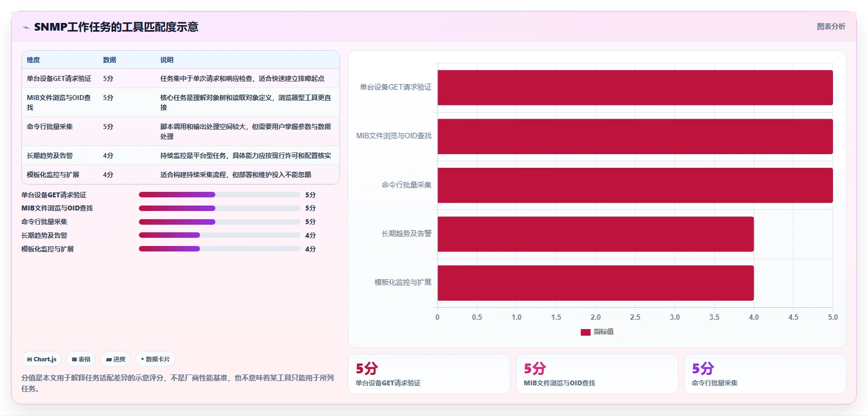Screen dimensions: 868x416
Task: Click the 命令行批量采集 progress bar
Action: tap(220, 222)
